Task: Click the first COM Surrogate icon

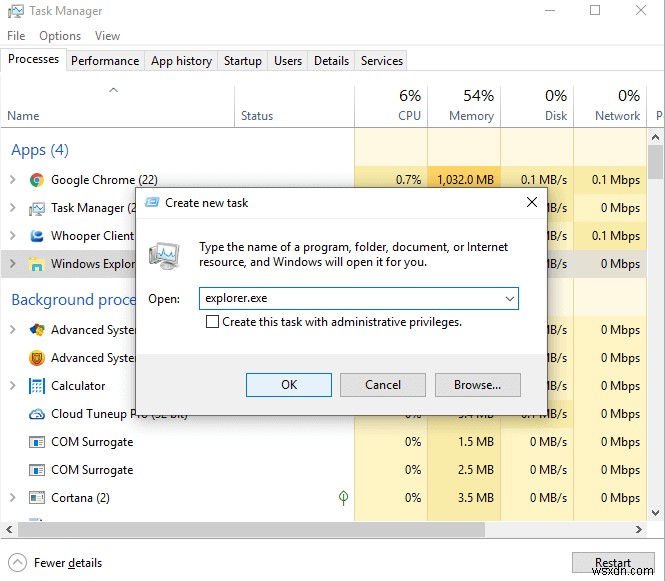Action: [36, 442]
